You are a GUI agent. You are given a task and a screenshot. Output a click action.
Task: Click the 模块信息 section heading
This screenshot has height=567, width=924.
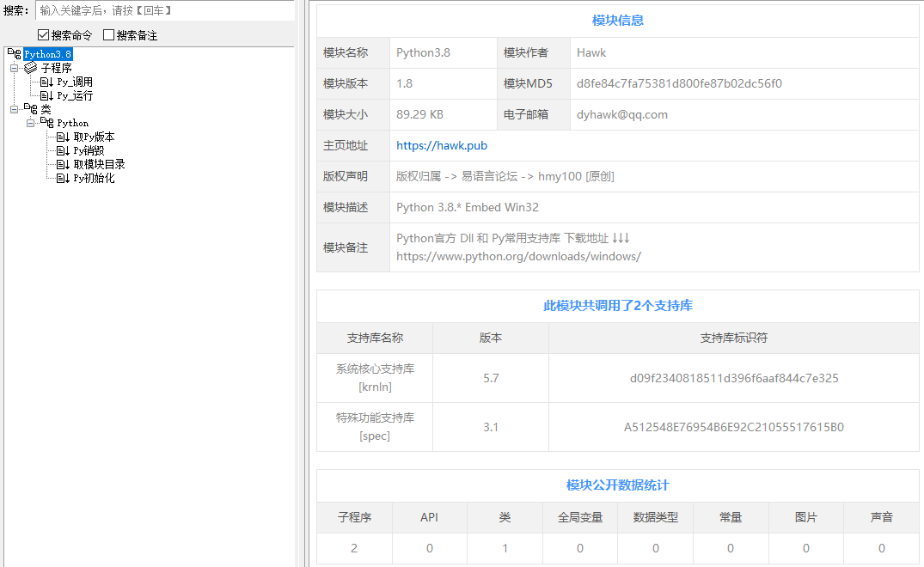(617, 20)
